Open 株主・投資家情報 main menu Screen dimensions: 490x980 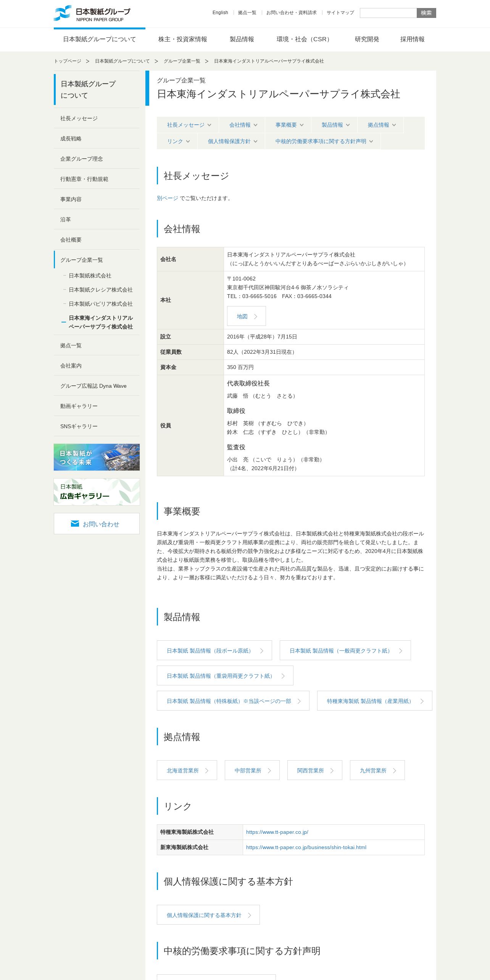point(182,39)
